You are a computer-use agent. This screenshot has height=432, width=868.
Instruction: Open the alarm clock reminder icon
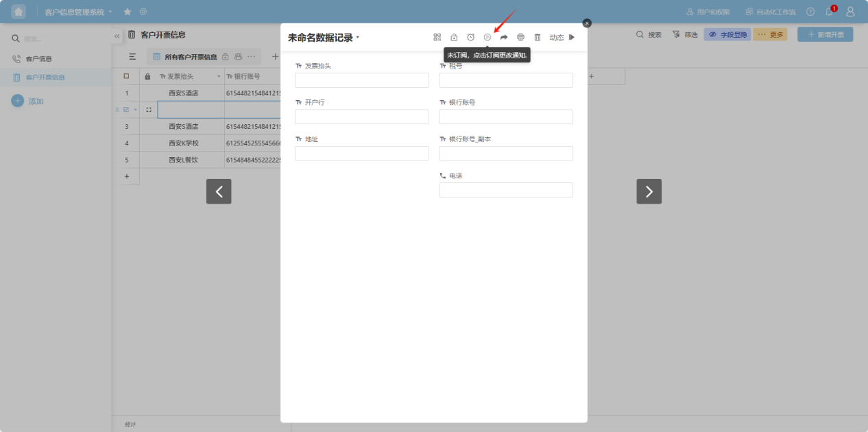[x=470, y=37]
